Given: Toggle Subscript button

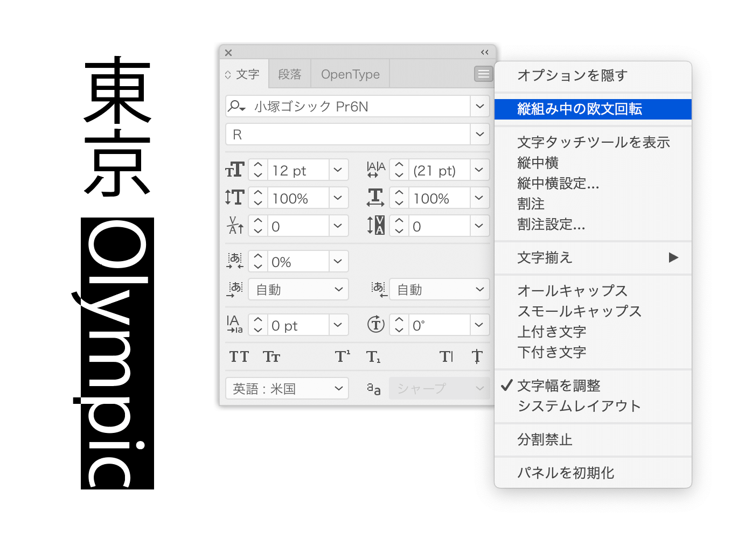Looking at the screenshot, I should 373,356.
